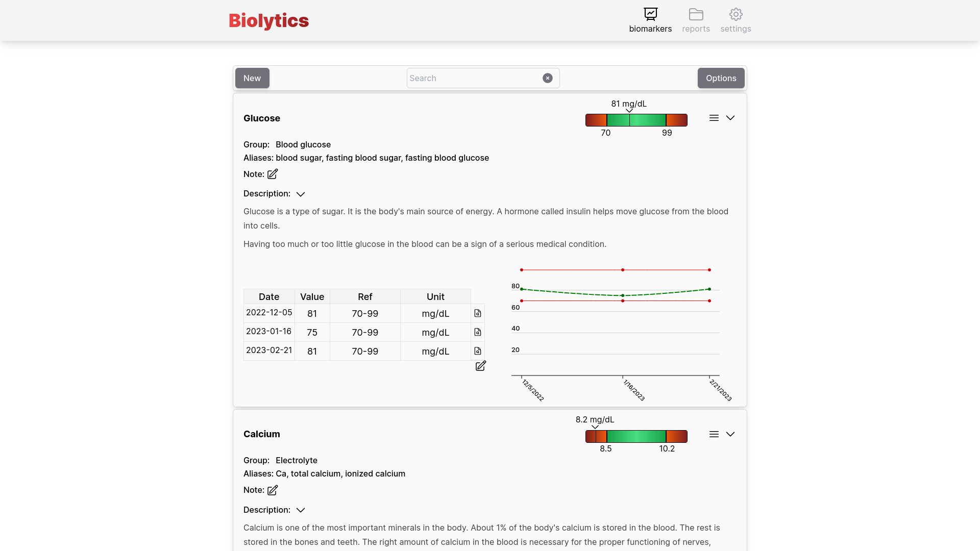
Task: Collapse the Glucose description chevron
Action: pyautogui.click(x=301, y=194)
